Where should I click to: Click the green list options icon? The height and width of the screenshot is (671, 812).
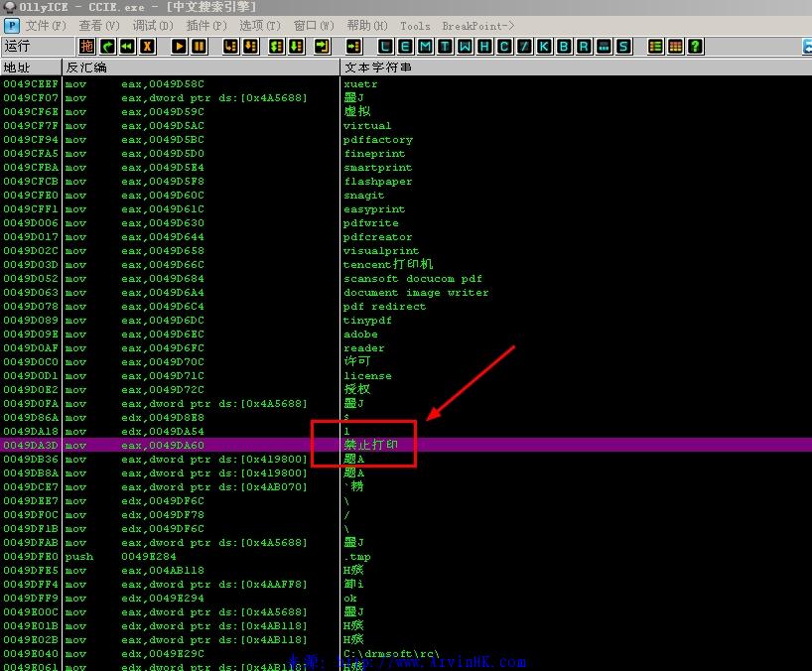pos(655,47)
